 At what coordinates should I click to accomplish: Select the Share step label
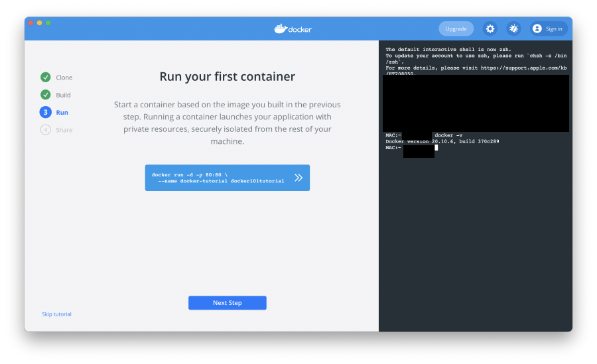64,130
